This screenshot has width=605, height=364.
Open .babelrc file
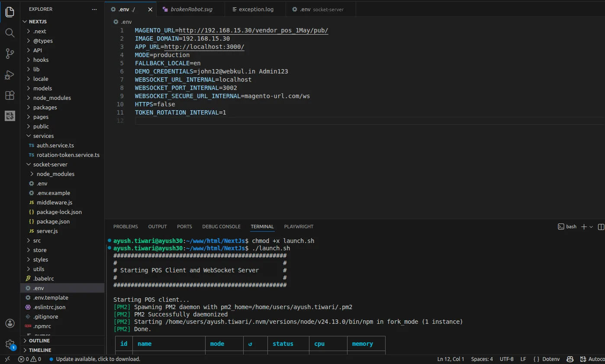[x=62, y=278]
